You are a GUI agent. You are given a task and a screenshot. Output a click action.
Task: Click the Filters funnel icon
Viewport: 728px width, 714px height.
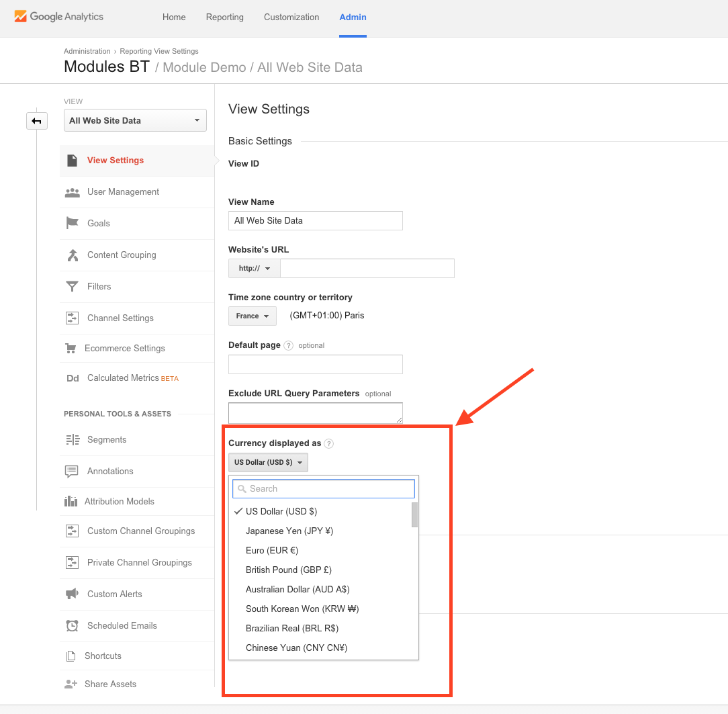(72, 286)
